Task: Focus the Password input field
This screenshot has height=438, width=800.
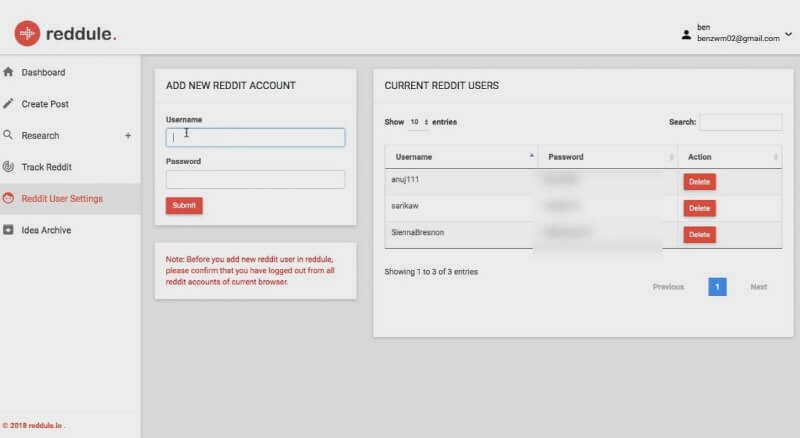Action: click(x=255, y=179)
